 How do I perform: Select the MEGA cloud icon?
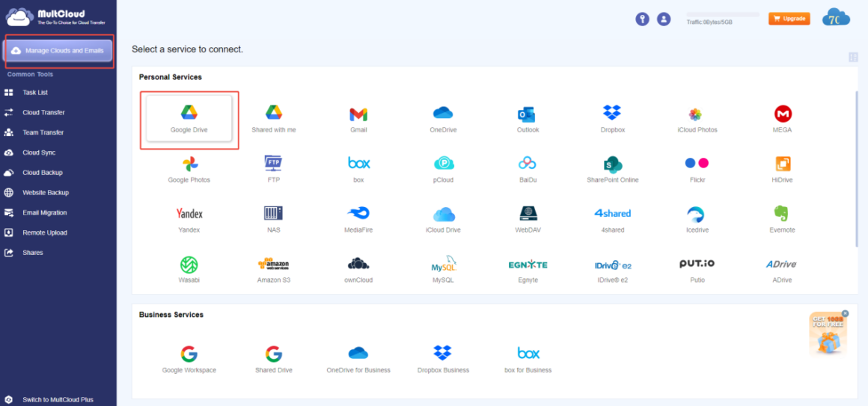pos(782,119)
